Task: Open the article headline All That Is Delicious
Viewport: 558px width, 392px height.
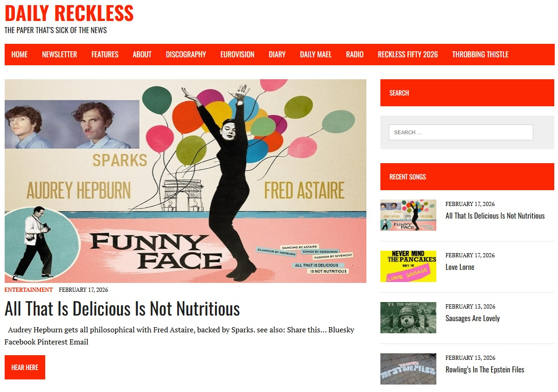Action: click(122, 309)
